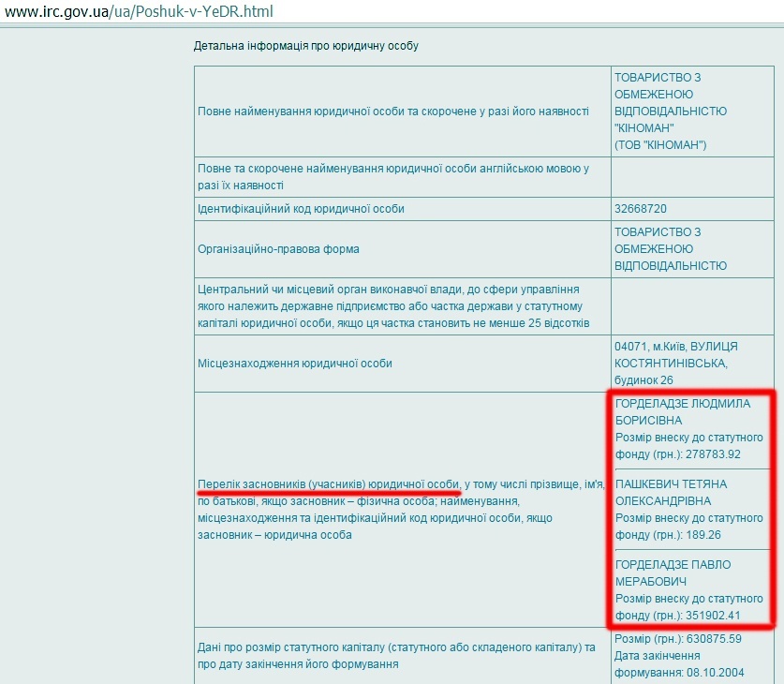Select founder ГОРДЕЛАДЗЕ ПАВЛО МЕРАБОВИЧ entry
This screenshot has height=684, width=784.
click(673, 573)
